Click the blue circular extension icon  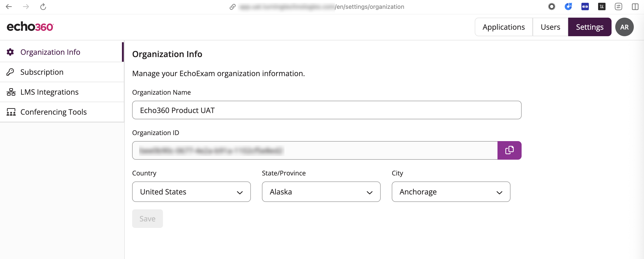click(568, 7)
